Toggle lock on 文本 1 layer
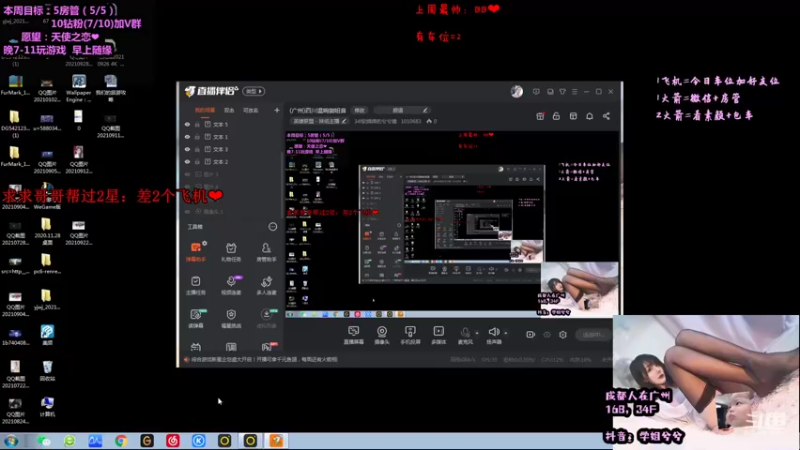This screenshot has height=450, width=800. point(197,137)
